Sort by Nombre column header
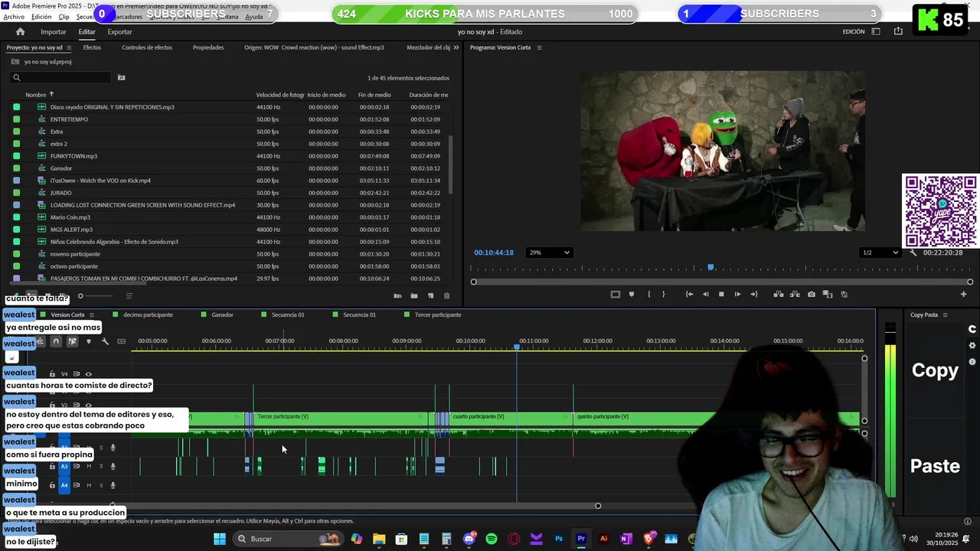The width and height of the screenshot is (980, 551). tap(35, 95)
